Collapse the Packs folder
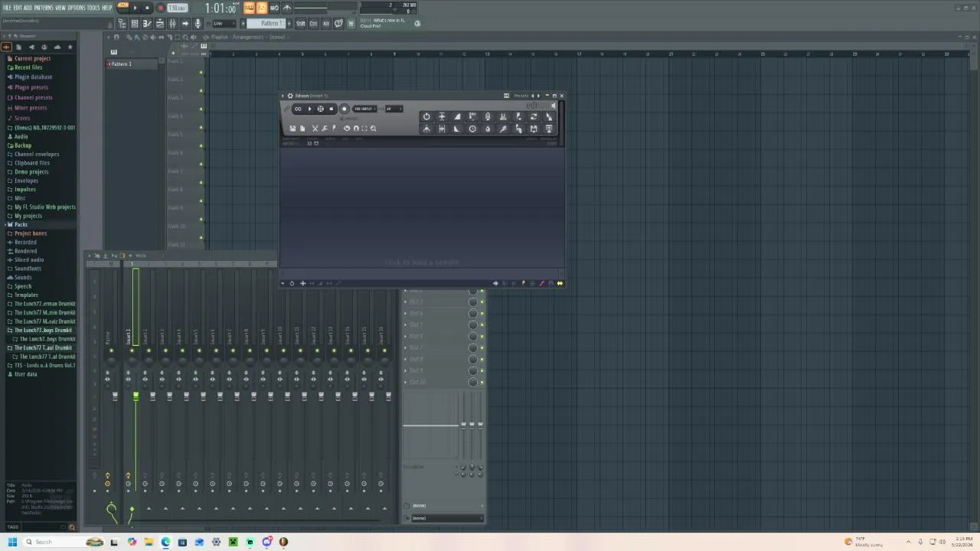Screen dimensions: 980x551 coord(21,224)
